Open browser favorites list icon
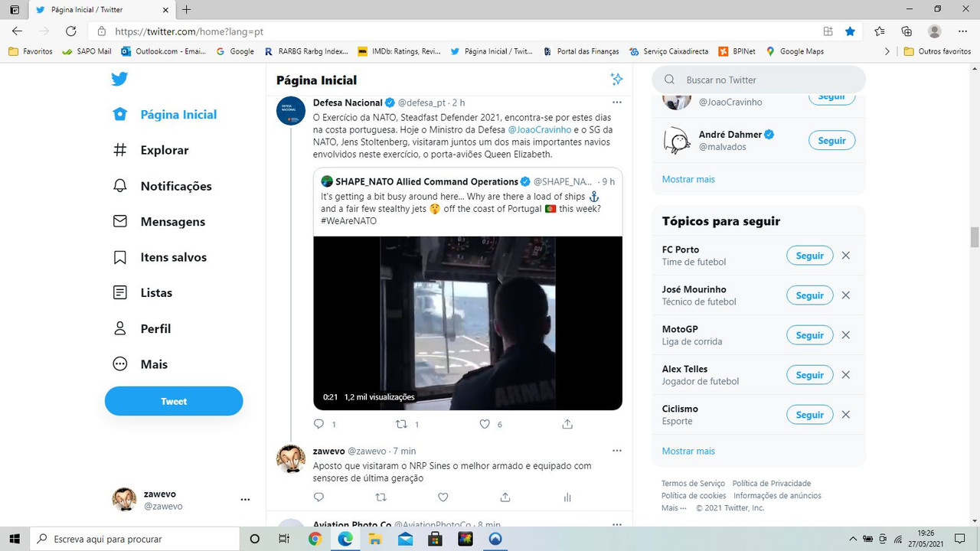This screenshot has width=980, height=551. pos(879,31)
